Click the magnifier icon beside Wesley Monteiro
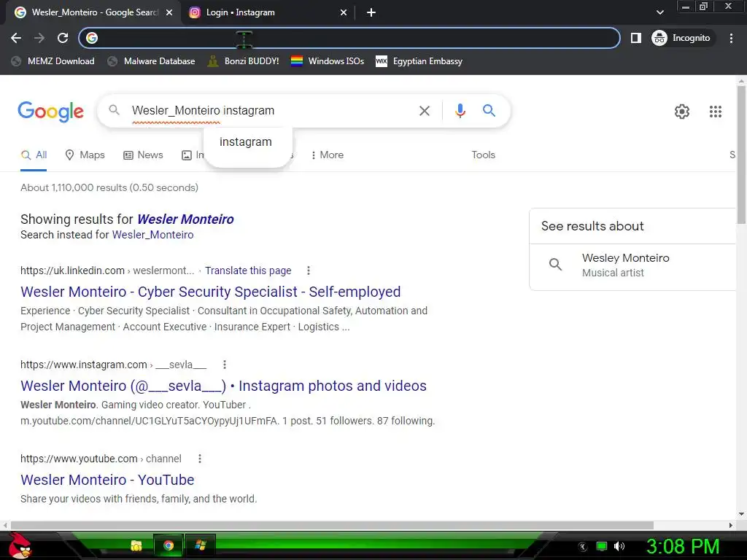The image size is (747, 560). click(555, 264)
